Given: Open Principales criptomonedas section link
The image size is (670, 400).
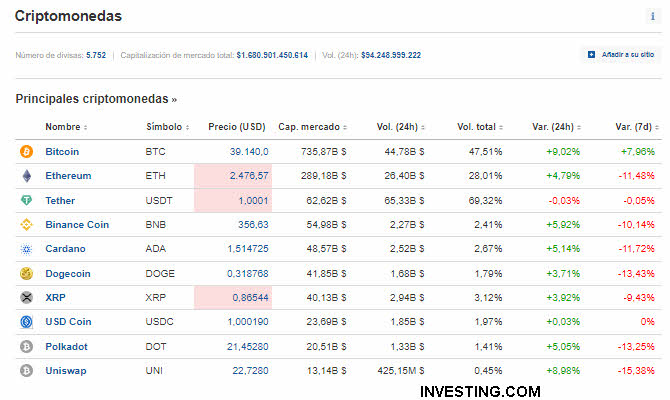Looking at the screenshot, I should (96, 99).
